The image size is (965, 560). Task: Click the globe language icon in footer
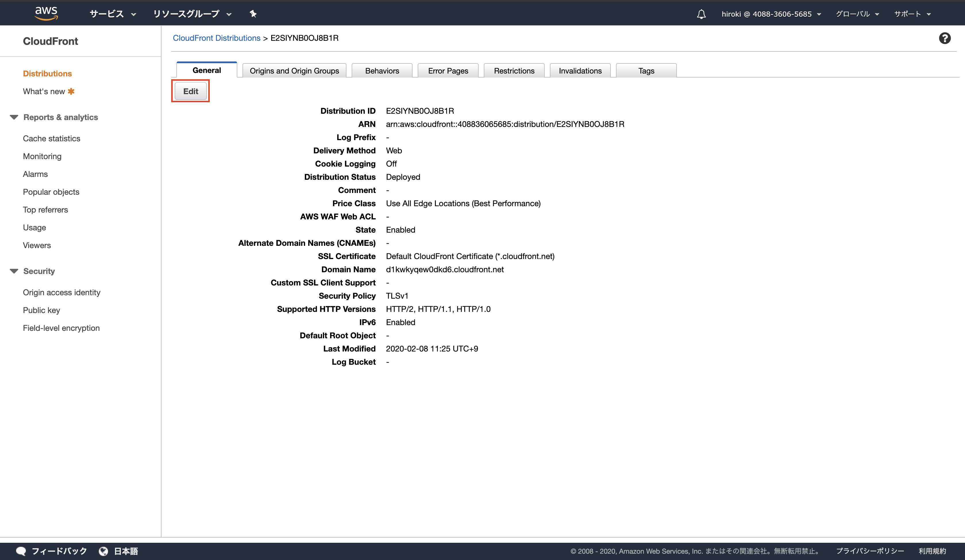(x=103, y=551)
